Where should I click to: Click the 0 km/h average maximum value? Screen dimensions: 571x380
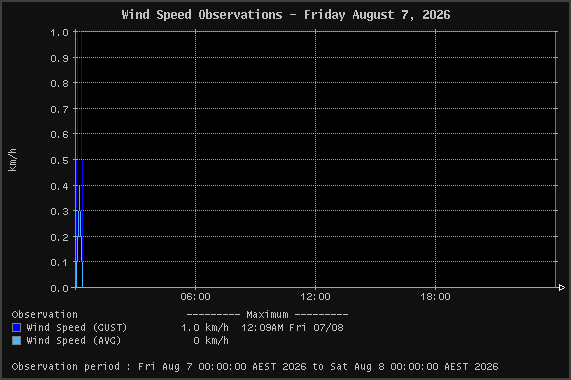click(x=211, y=341)
